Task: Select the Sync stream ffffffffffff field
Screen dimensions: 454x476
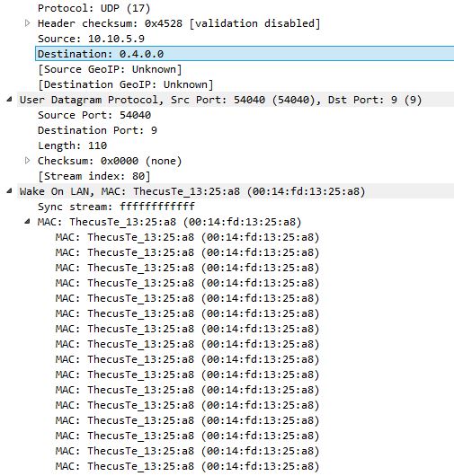Action: (116, 207)
